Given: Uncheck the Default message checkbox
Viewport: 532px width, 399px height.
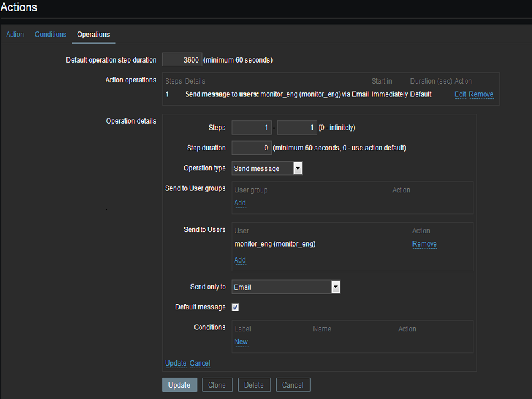Looking at the screenshot, I should point(235,307).
